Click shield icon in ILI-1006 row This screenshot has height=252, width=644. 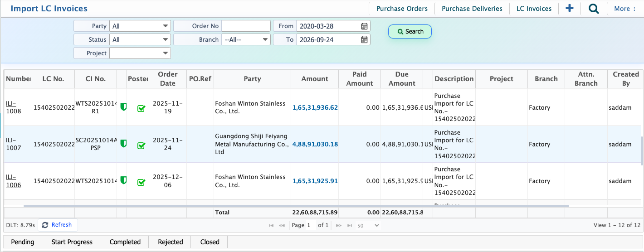click(123, 180)
